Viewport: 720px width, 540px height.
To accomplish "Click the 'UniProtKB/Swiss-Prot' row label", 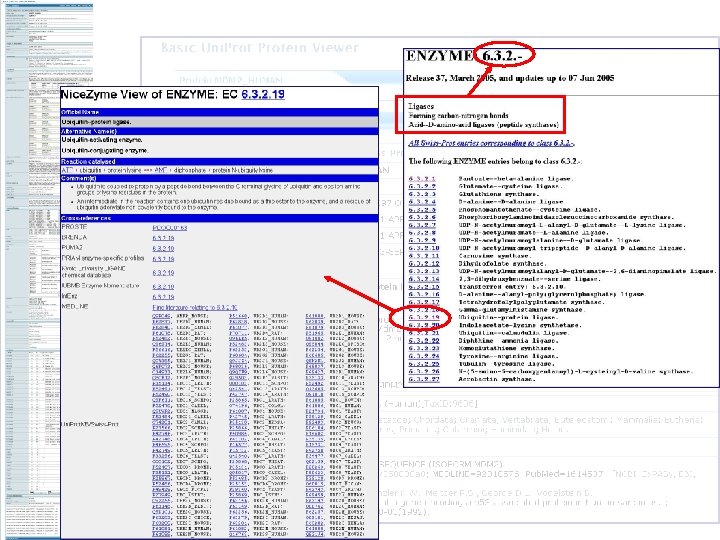I will coord(90,424).
